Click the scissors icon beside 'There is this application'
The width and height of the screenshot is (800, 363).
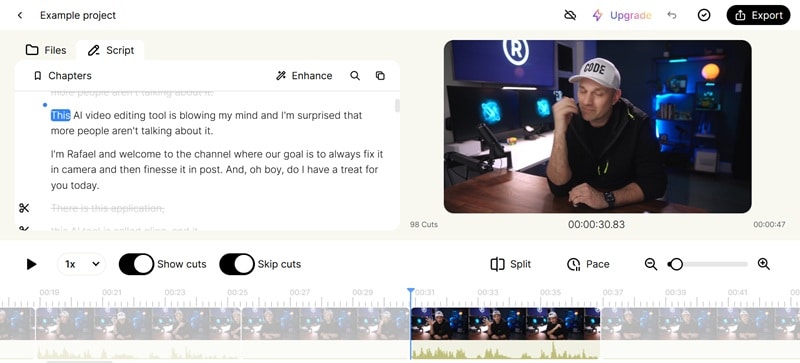tap(24, 208)
